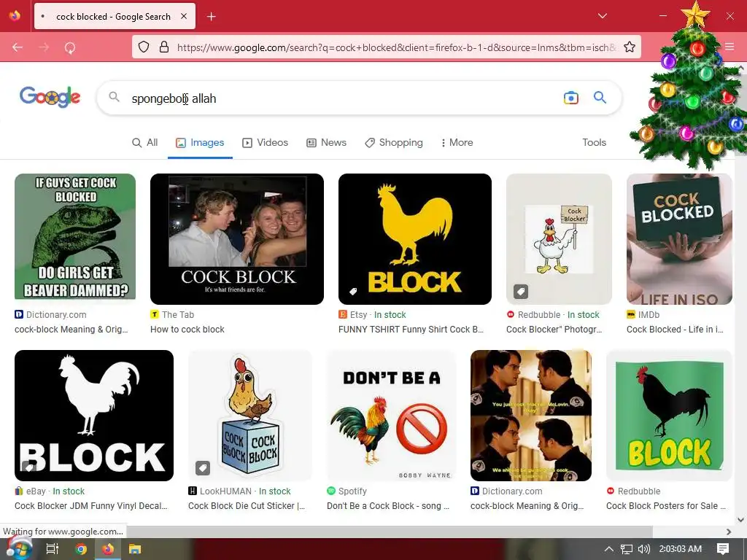Open the Don't Be A Spotify thumbnail
This screenshot has width=747, height=560.
pyautogui.click(x=391, y=415)
